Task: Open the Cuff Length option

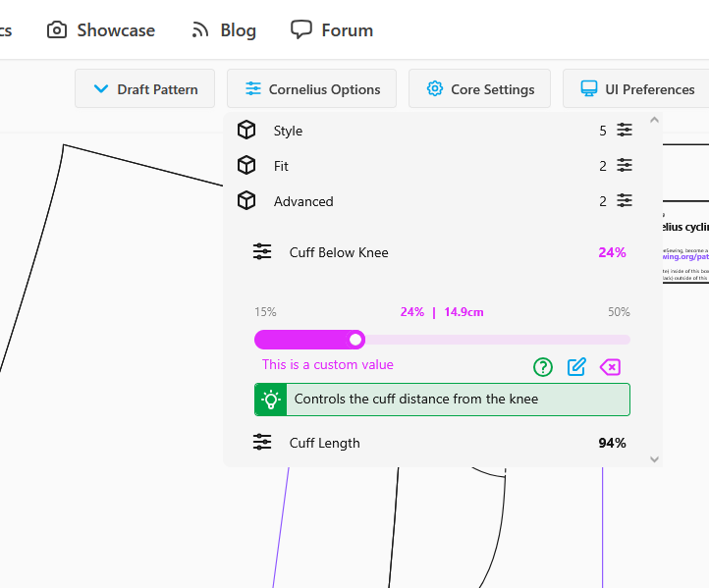Action: [325, 443]
